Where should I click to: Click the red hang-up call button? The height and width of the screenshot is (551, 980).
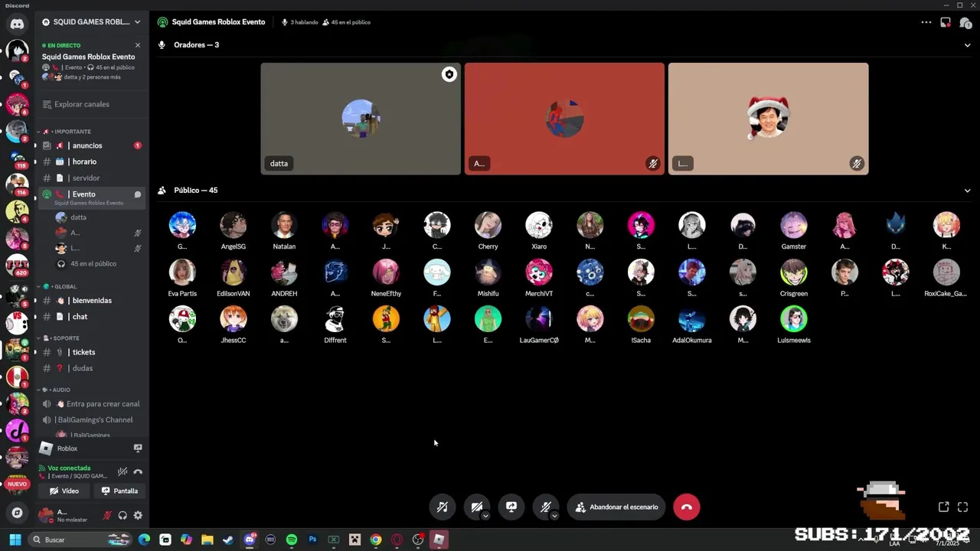[686, 507]
